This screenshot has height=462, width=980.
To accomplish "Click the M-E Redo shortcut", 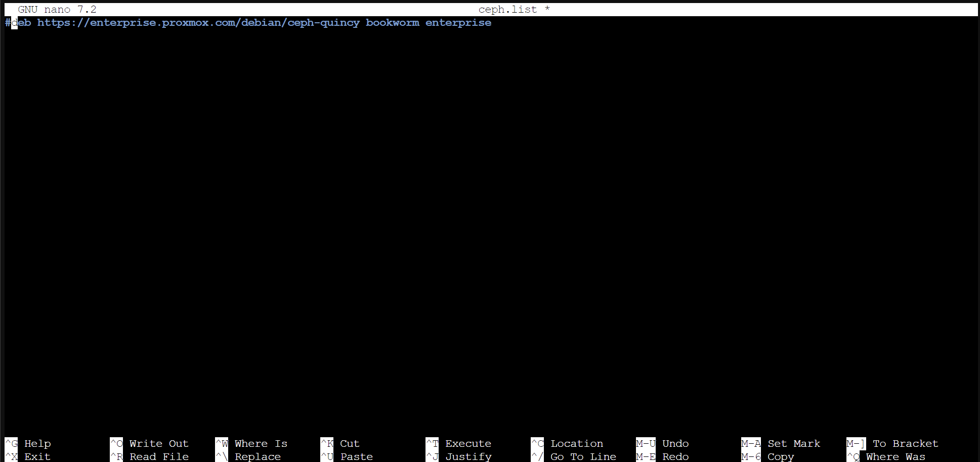I will [x=662, y=456].
